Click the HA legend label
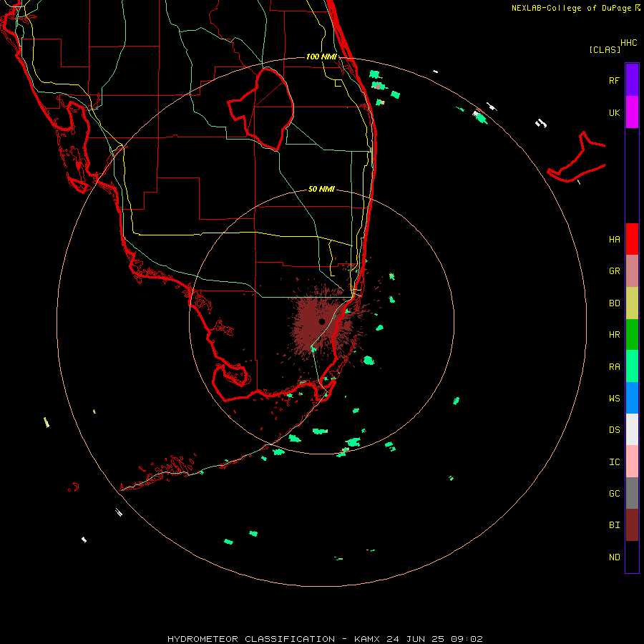644x644 pixels. [x=614, y=240]
